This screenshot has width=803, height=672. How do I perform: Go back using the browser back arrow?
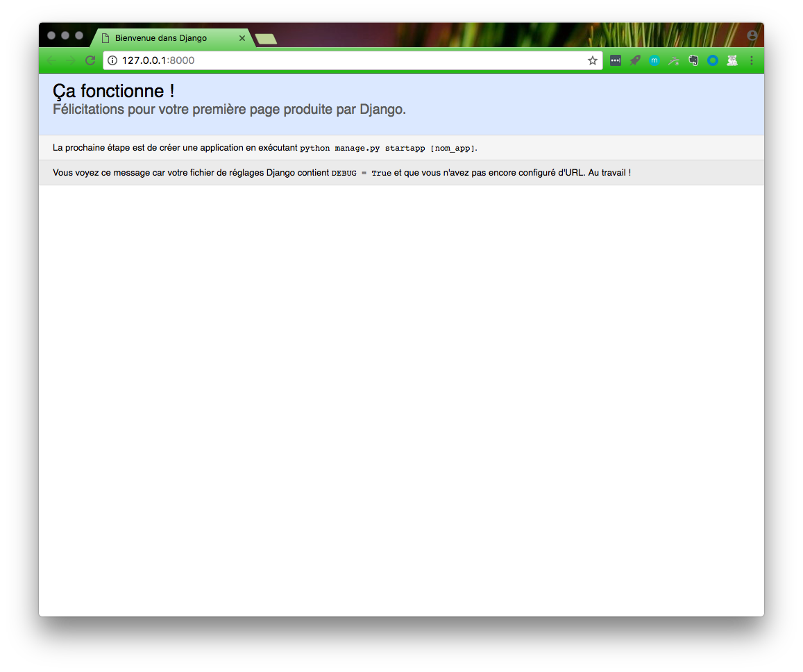(51, 60)
